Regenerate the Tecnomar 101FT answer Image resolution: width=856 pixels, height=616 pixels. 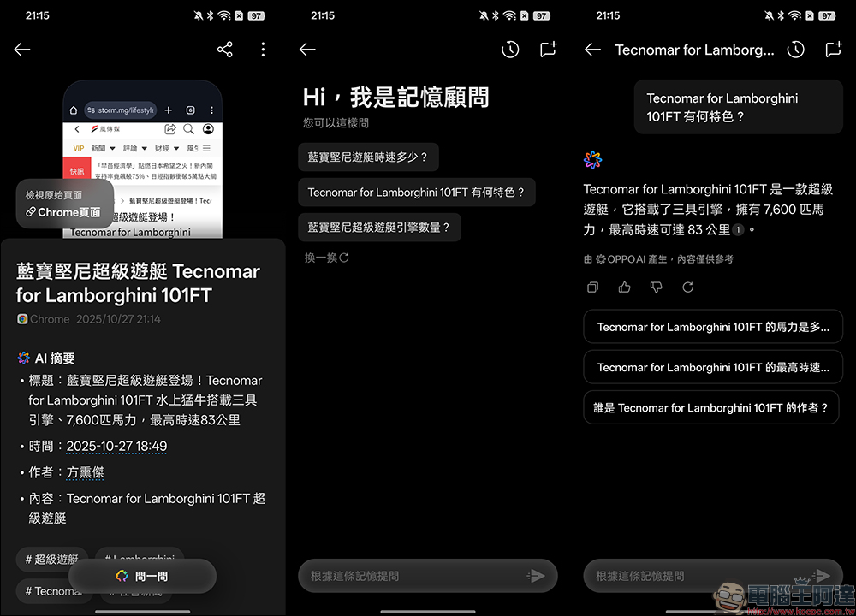[x=687, y=287]
